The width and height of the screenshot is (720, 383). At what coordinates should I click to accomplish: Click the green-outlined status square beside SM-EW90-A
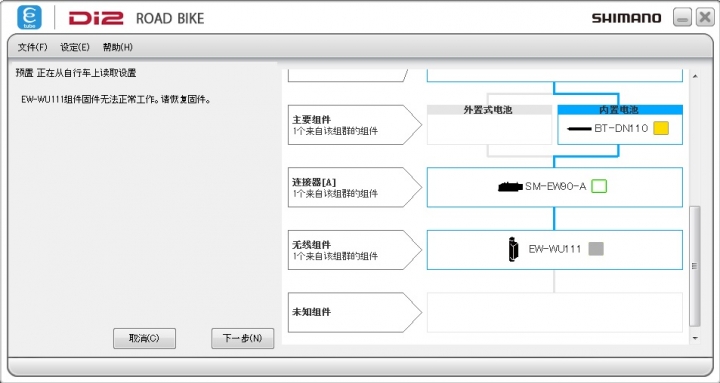pyautogui.click(x=599, y=186)
